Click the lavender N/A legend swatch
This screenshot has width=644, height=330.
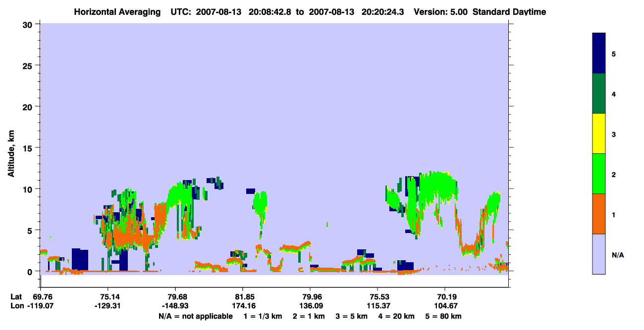pos(599,254)
